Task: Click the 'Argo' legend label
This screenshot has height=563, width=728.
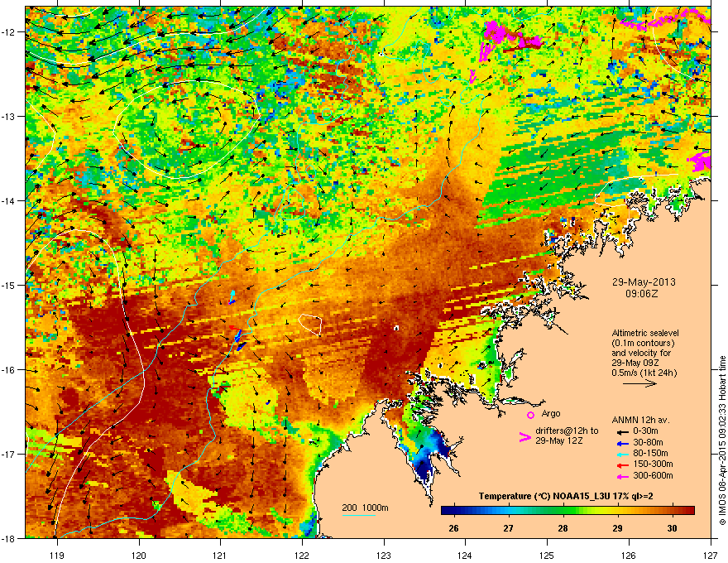Action: [551, 413]
